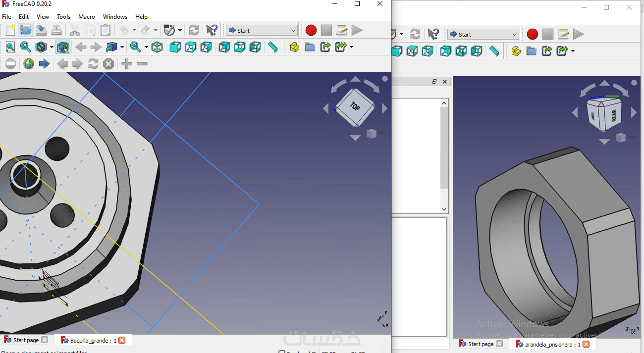Open the Tools menu
This screenshot has width=644, height=353.
[63, 17]
